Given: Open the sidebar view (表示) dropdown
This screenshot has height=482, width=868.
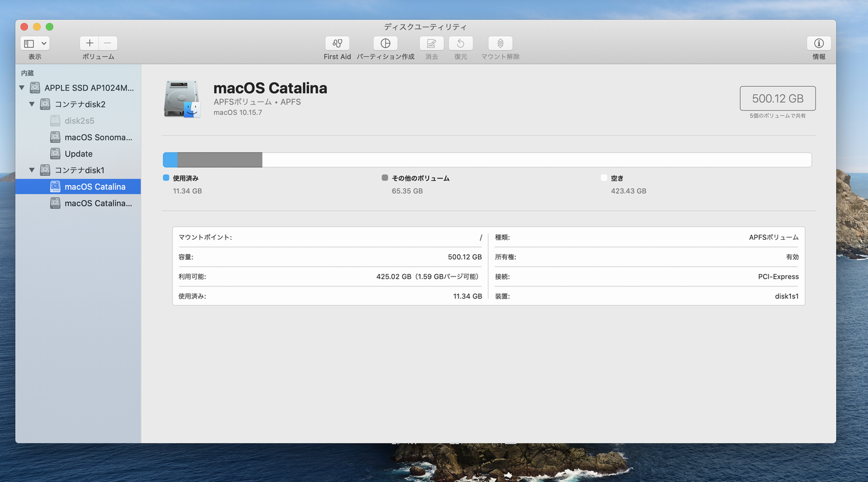Looking at the screenshot, I should (x=35, y=43).
